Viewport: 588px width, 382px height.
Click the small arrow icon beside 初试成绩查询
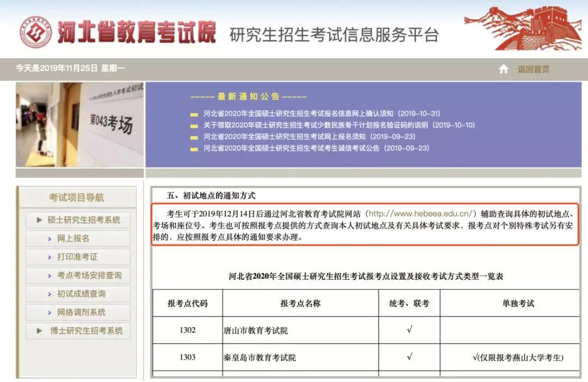(50, 294)
